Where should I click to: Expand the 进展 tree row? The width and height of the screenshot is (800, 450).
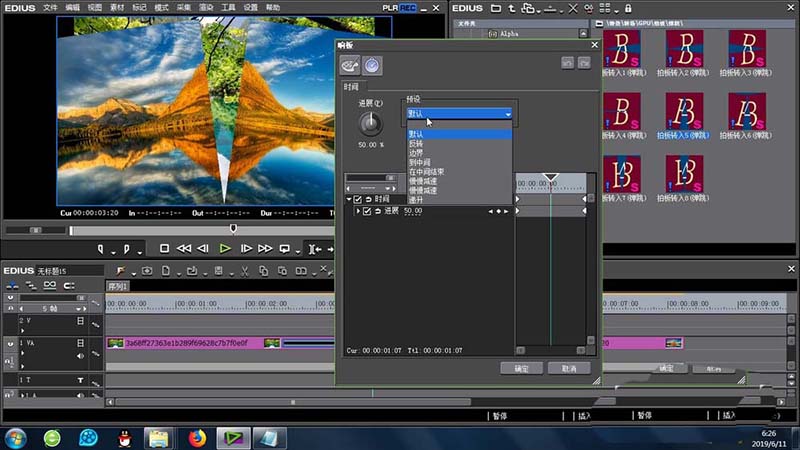point(358,211)
